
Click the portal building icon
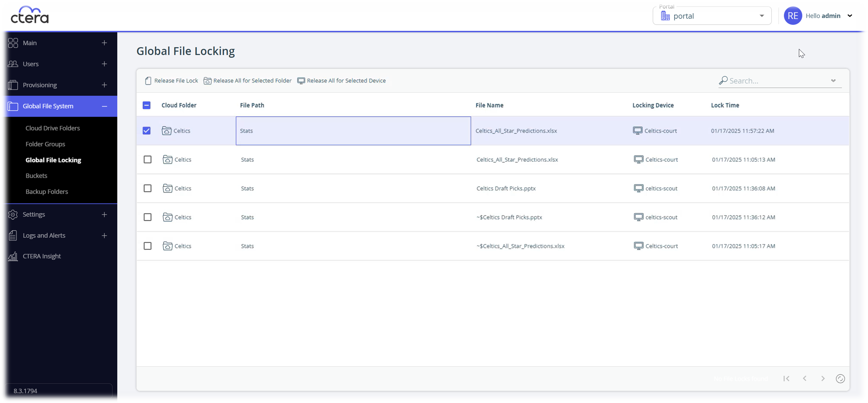point(665,16)
